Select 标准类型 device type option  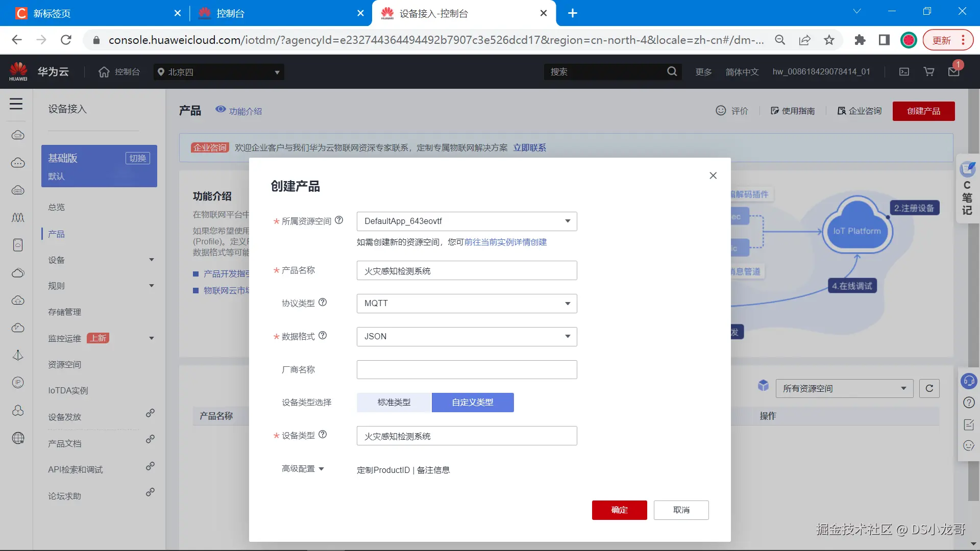tap(394, 403)
